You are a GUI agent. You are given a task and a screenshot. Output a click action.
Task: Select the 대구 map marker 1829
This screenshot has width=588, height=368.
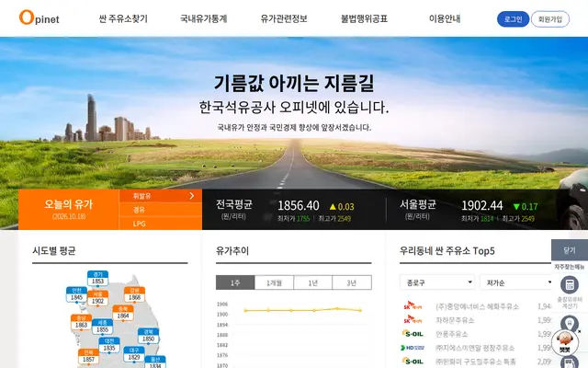click(x=134, y=354)
